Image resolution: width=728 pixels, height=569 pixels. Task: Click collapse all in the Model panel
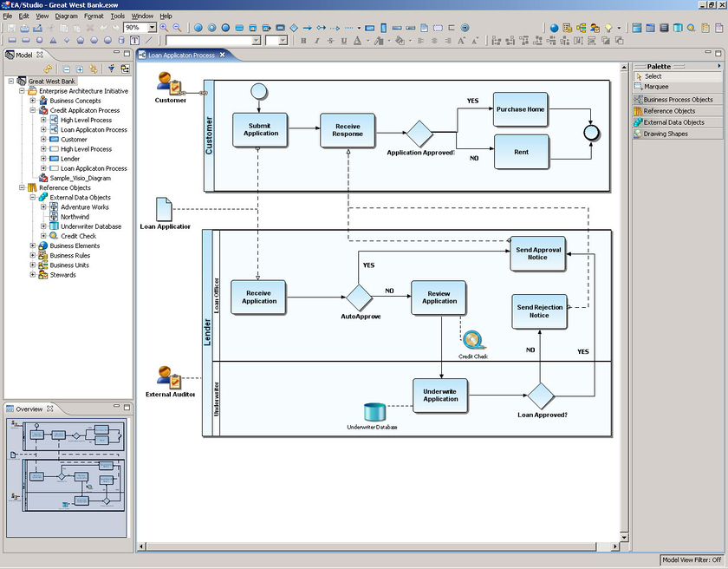pos(67,69)
